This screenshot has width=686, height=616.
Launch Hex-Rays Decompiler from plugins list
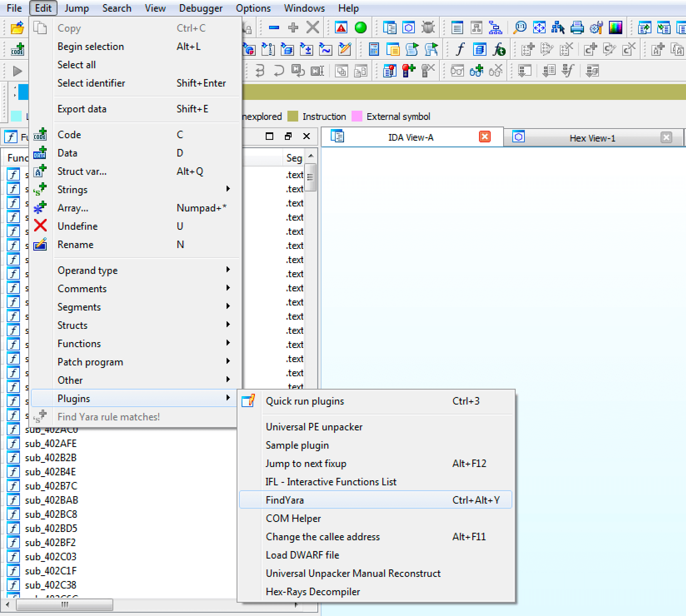(313, 591)
